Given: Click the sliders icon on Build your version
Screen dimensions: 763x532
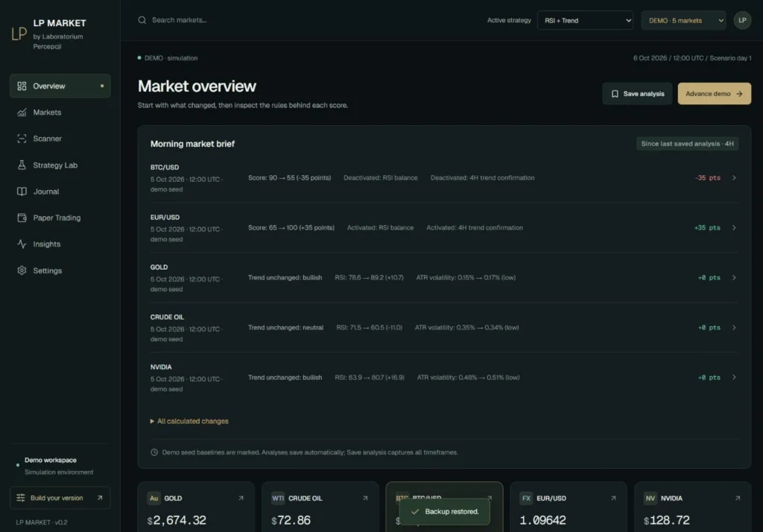Looking at the screenshot, I should click(20, 498).
